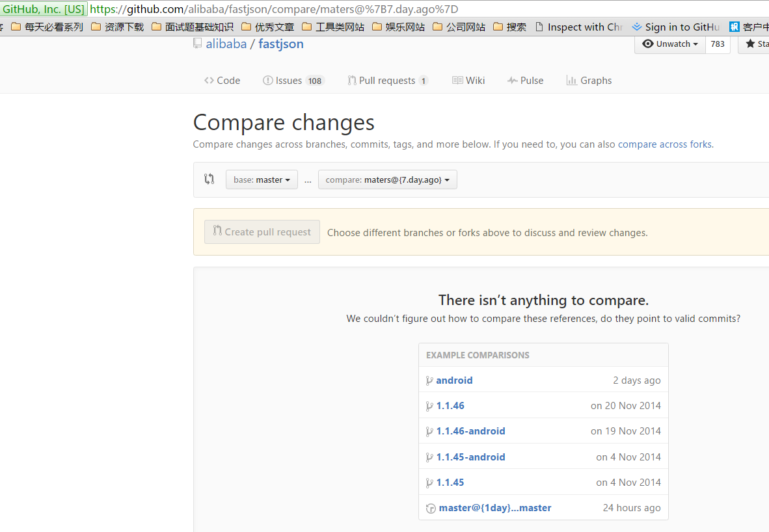Click the EXAMPLE COMPARISONS header
The height and width of the screenshot is (532, 769).
click(x=478, y=355)
